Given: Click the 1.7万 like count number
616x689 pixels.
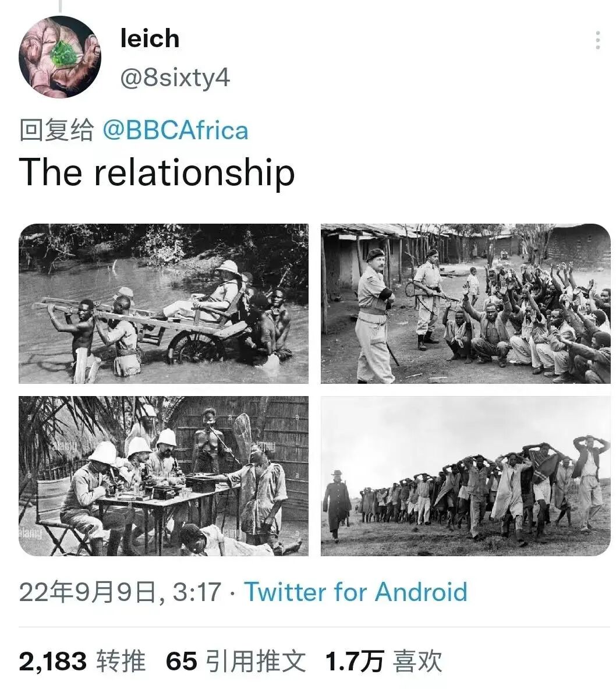Looking at the screenshot, I should 355,661.
